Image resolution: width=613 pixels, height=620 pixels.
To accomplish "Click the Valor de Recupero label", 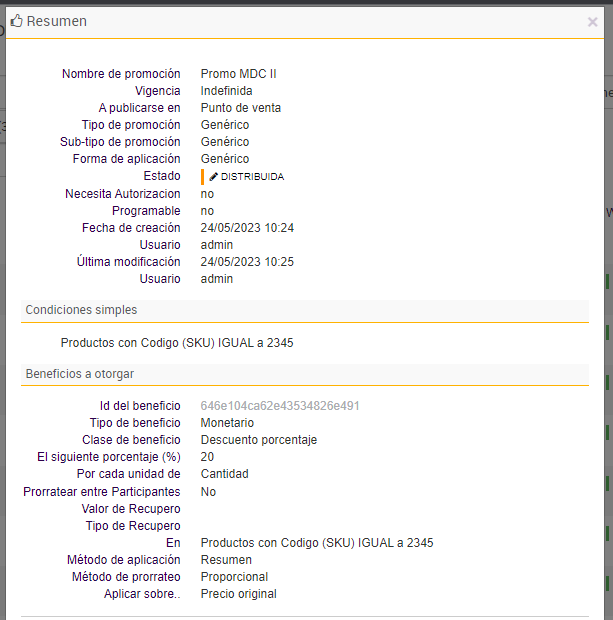I will [131, 509].
